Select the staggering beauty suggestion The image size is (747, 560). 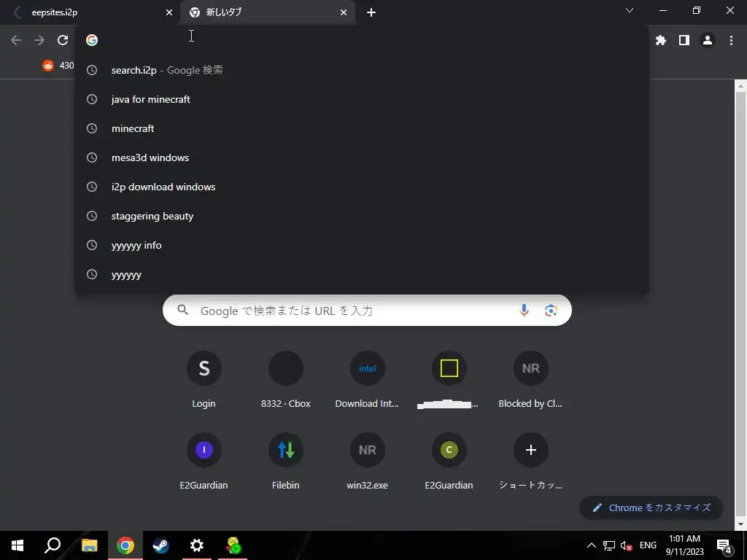coord(362,216)
